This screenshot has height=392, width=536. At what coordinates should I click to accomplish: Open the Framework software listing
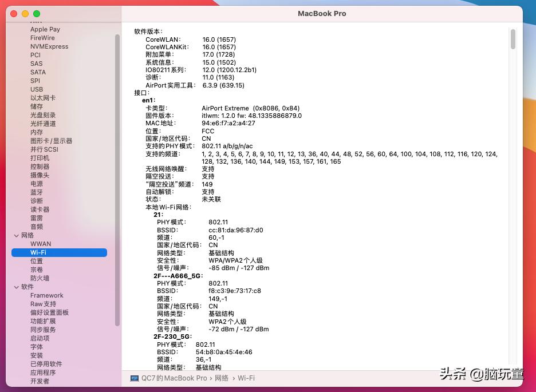click(x=46, y=295)
